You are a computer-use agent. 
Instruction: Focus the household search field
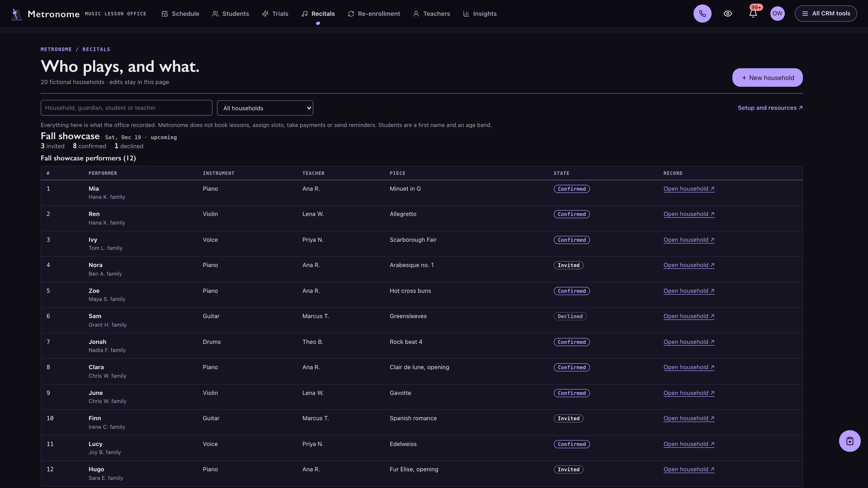click(x=126, y=108)
